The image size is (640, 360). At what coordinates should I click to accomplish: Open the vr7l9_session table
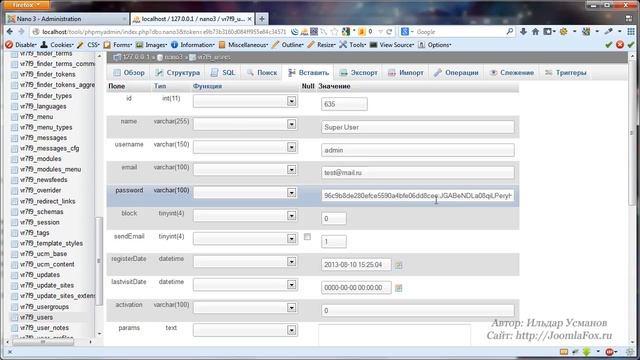click(x=40, y=222)
